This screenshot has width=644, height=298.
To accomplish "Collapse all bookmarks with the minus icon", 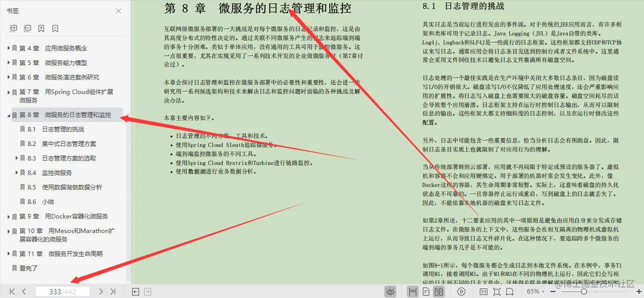I will [28, 28].
